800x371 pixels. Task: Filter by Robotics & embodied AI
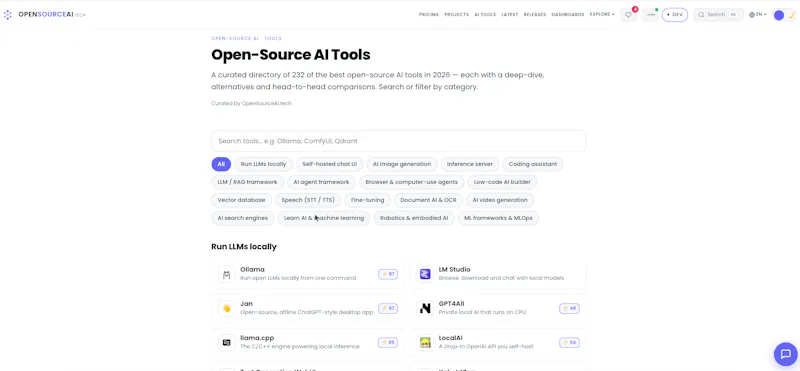coord(414,218)
